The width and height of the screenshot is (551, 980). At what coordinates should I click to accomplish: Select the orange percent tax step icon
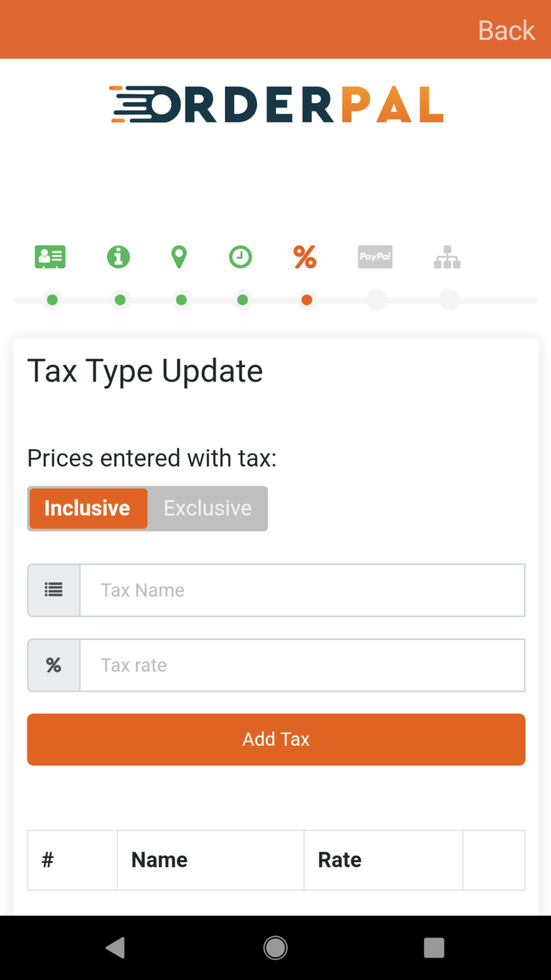click(305, 257)
